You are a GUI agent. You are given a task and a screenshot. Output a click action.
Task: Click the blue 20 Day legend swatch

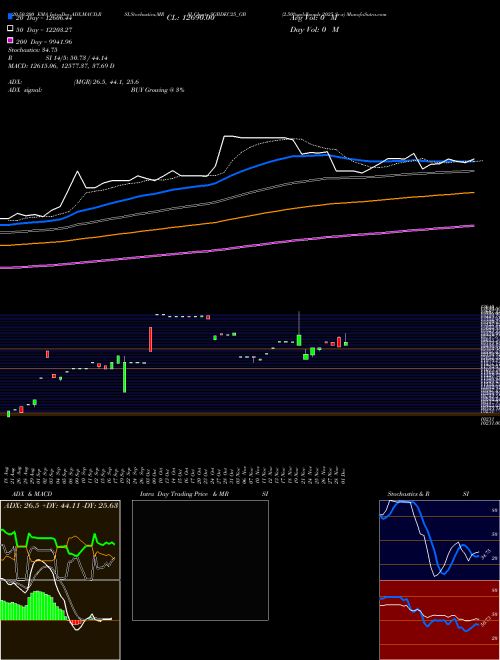tap(10, 17)
